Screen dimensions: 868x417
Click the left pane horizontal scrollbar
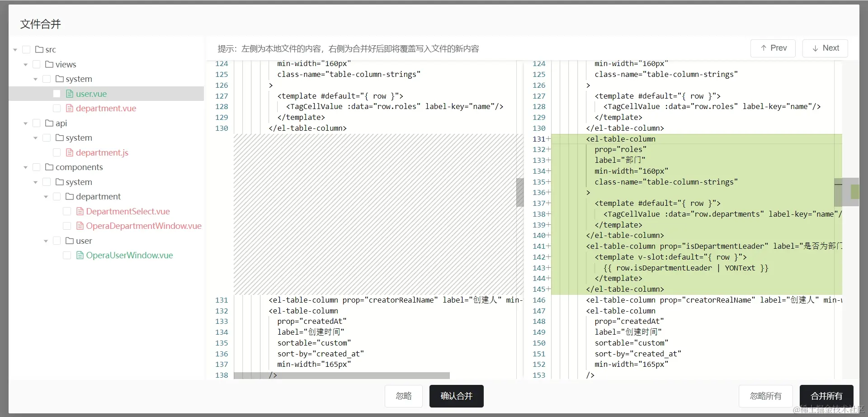342,375
